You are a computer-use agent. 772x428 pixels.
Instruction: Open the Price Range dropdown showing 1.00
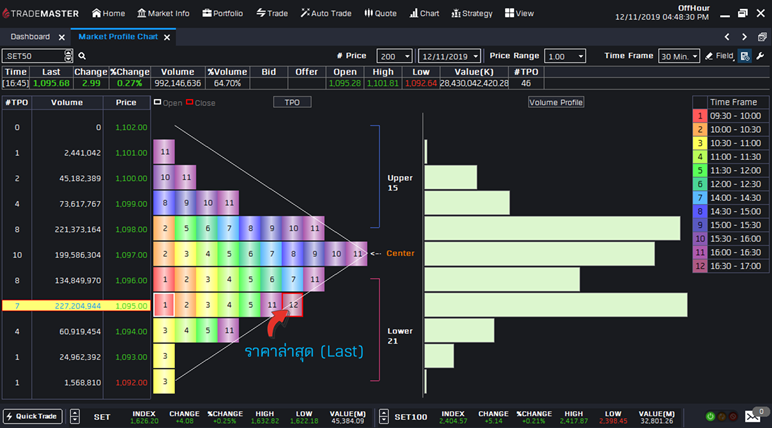565,56
